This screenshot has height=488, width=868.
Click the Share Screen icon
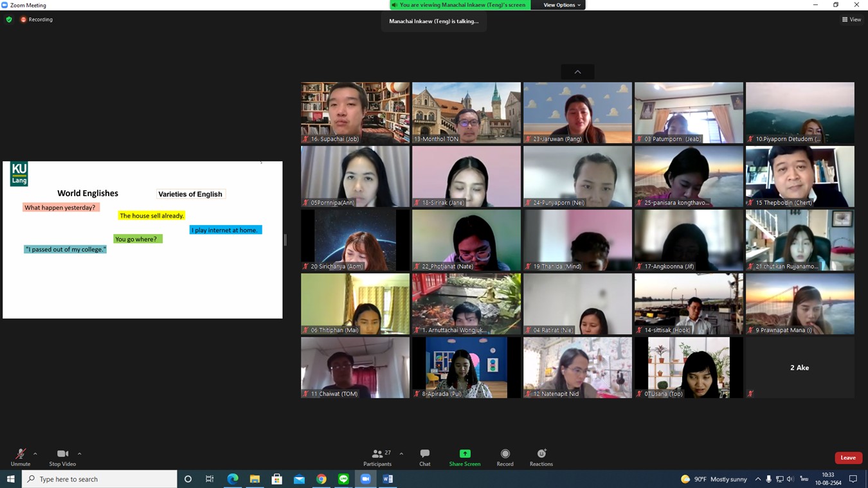pyautogui.click(x=464, y=457)
